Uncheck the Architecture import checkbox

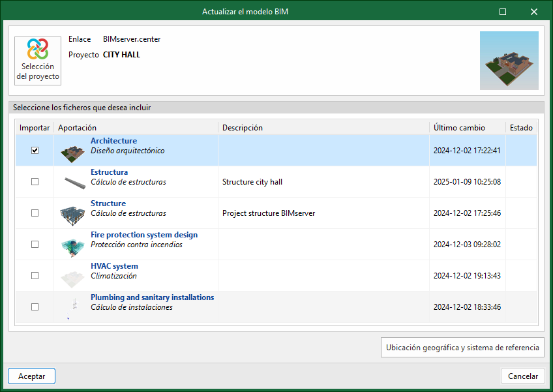(x=35, y=151)
